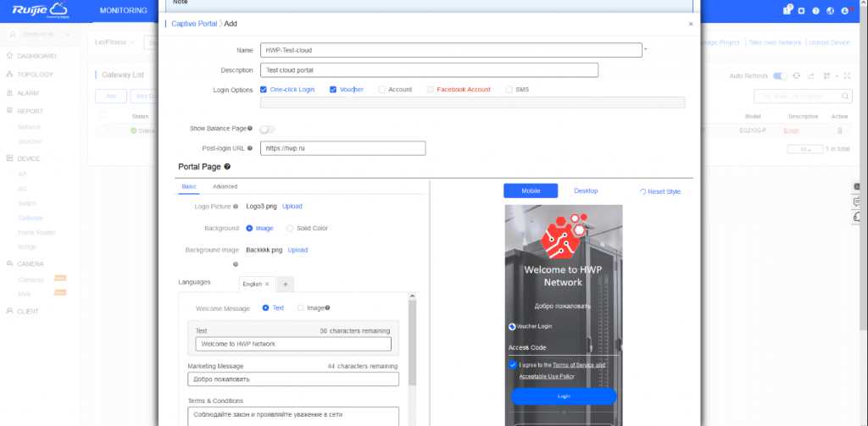The image size is (868, 426).
Task: Click Reset Style button
Action: [659, 191]
